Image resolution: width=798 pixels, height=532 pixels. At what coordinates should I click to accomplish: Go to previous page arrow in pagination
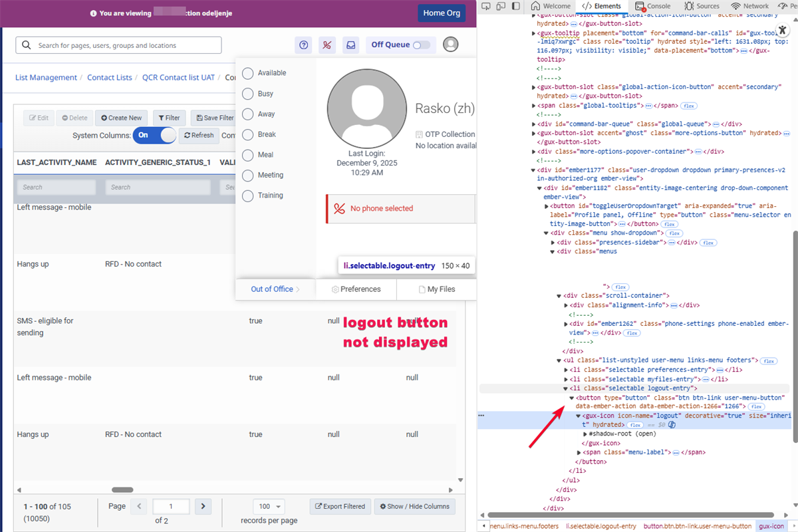click(x=138, y=507)
